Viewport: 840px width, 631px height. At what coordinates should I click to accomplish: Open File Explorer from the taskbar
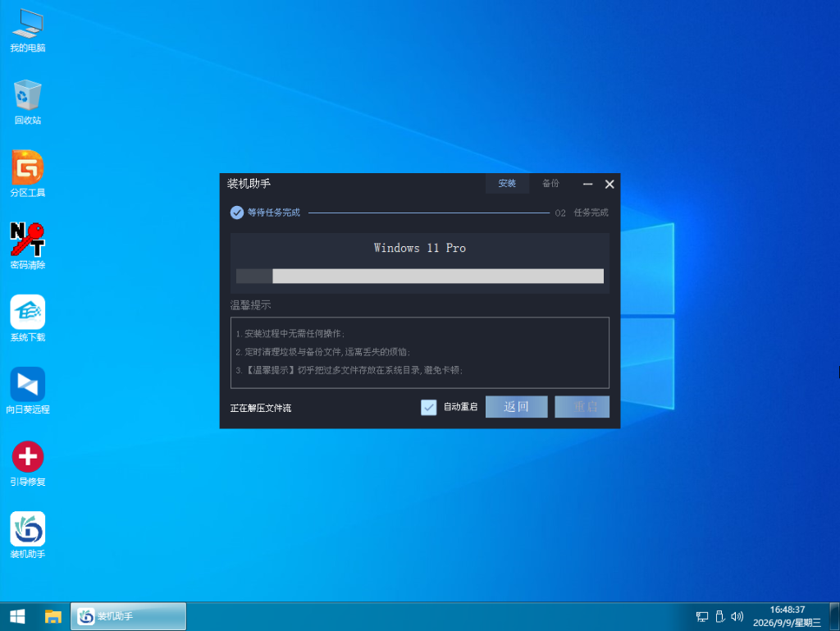[52, 616]
